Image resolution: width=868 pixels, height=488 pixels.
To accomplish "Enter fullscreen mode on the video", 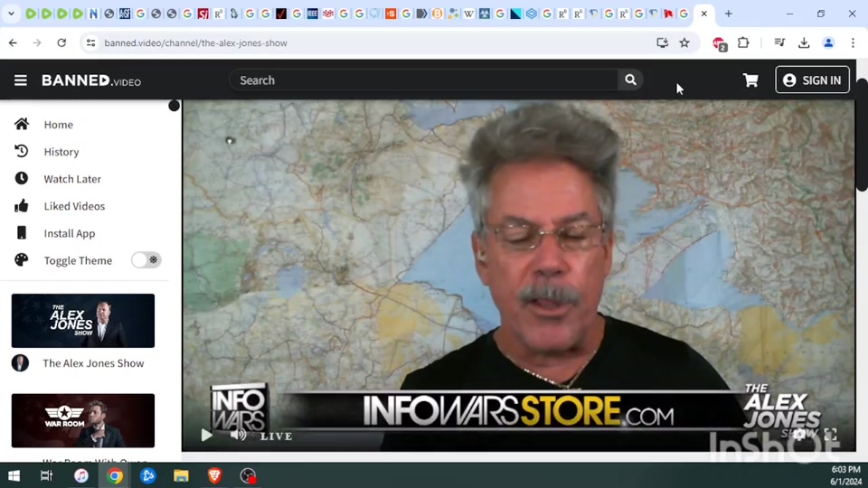I will (x=830, y=435).
